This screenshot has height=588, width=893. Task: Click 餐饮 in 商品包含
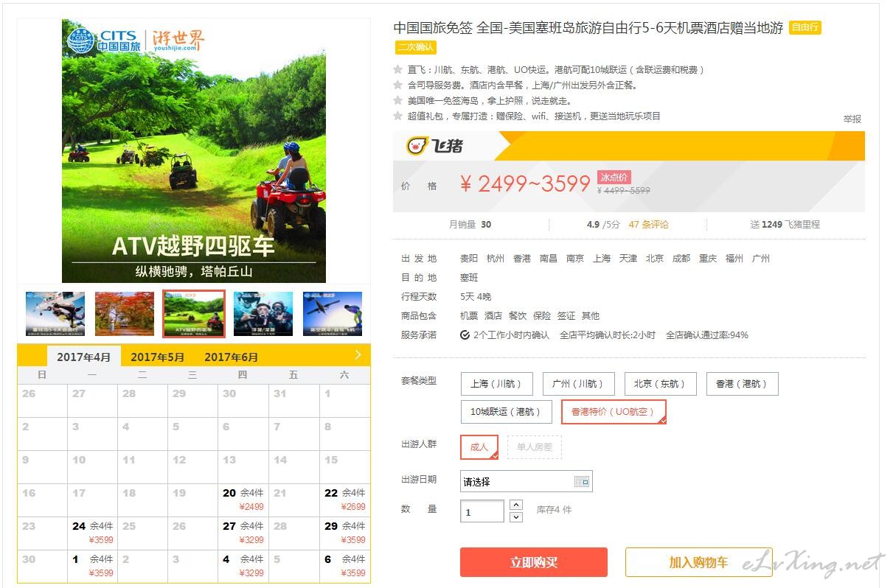pos(518,316)
